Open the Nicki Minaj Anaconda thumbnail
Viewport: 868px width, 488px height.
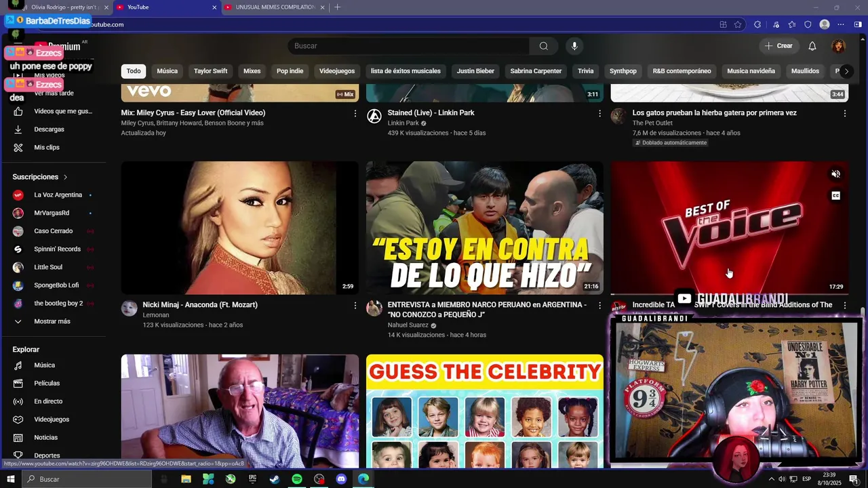240,228
